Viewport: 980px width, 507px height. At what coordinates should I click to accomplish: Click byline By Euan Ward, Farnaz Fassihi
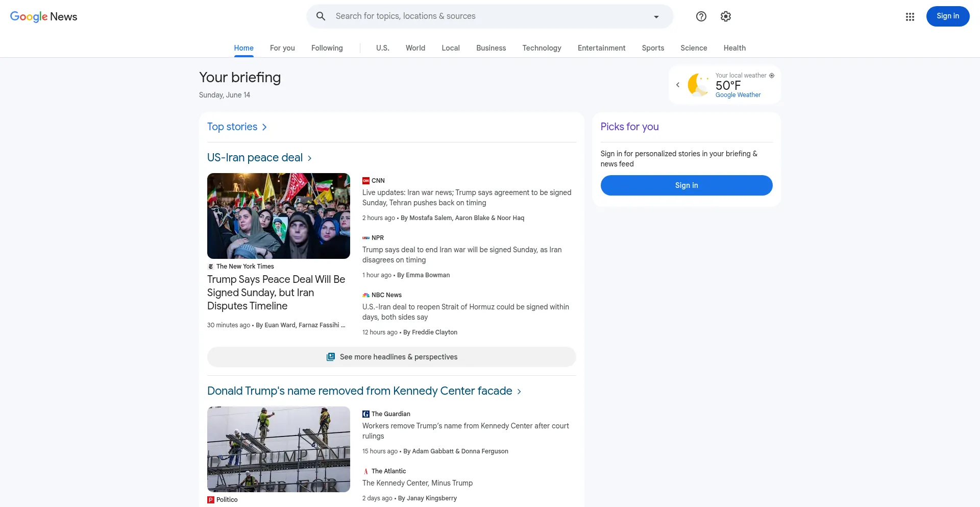[301, 325]
